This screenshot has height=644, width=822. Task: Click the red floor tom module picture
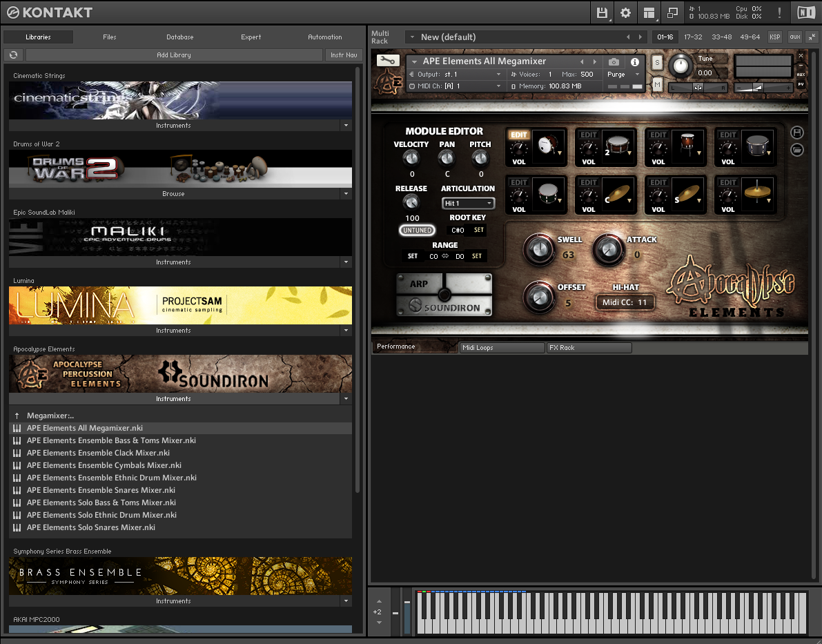(x=687, y=145)
